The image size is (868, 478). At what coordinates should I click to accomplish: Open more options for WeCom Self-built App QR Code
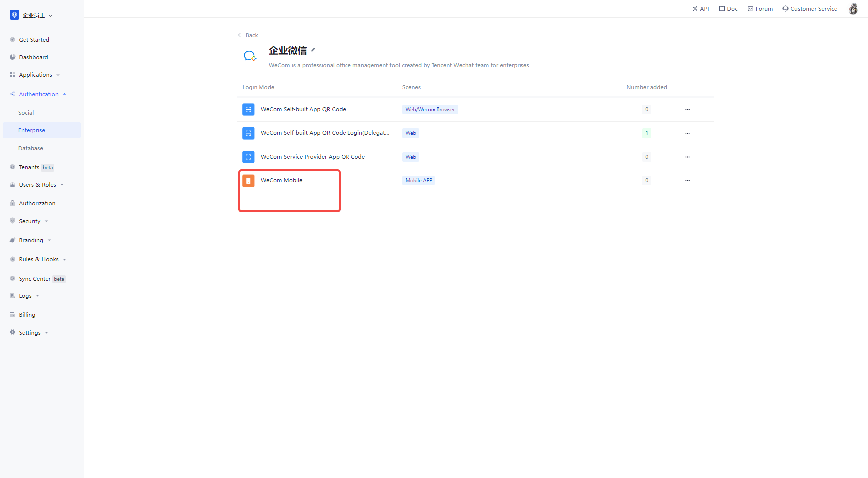pos(687,110)
